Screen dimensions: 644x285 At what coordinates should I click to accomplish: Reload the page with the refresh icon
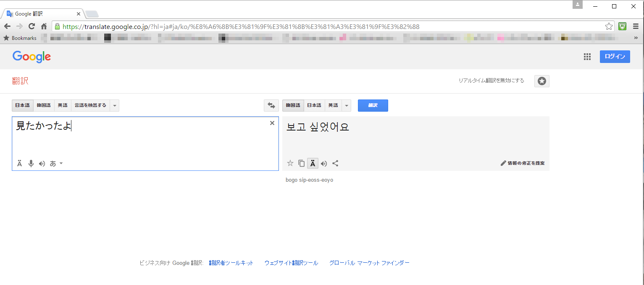(32, 26)
